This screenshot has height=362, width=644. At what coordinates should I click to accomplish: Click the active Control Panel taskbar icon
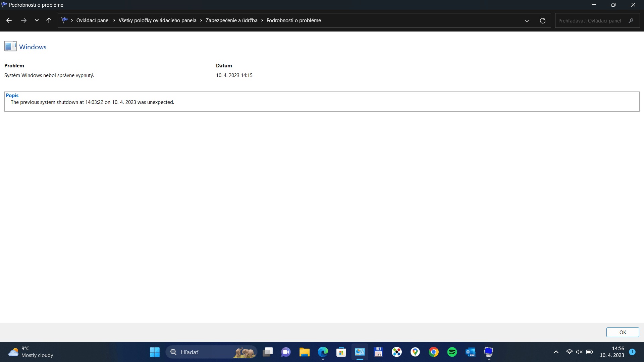360,352
